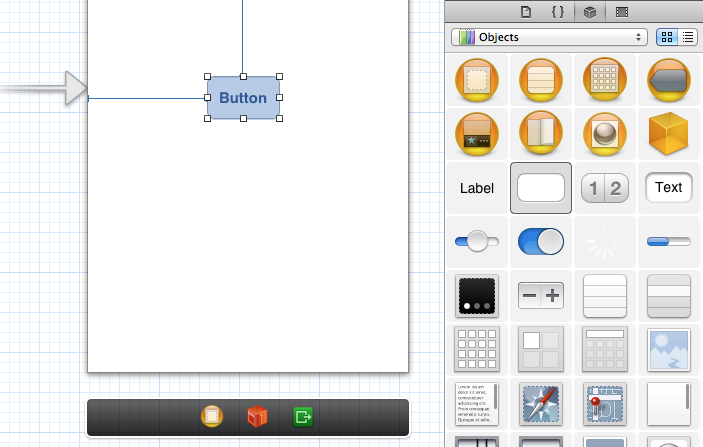Select the Progress View object
Viewport: 703px width, 447px height.
tap(669, 242)
